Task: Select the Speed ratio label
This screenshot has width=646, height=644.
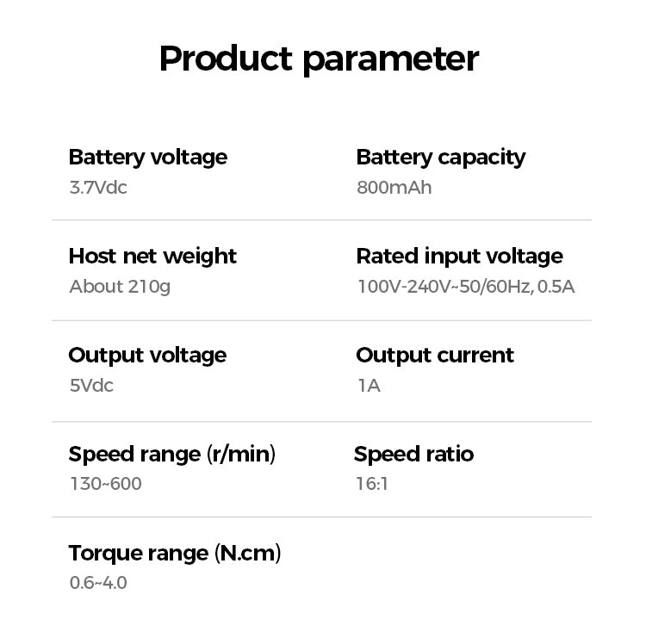Action: [413, 455]
